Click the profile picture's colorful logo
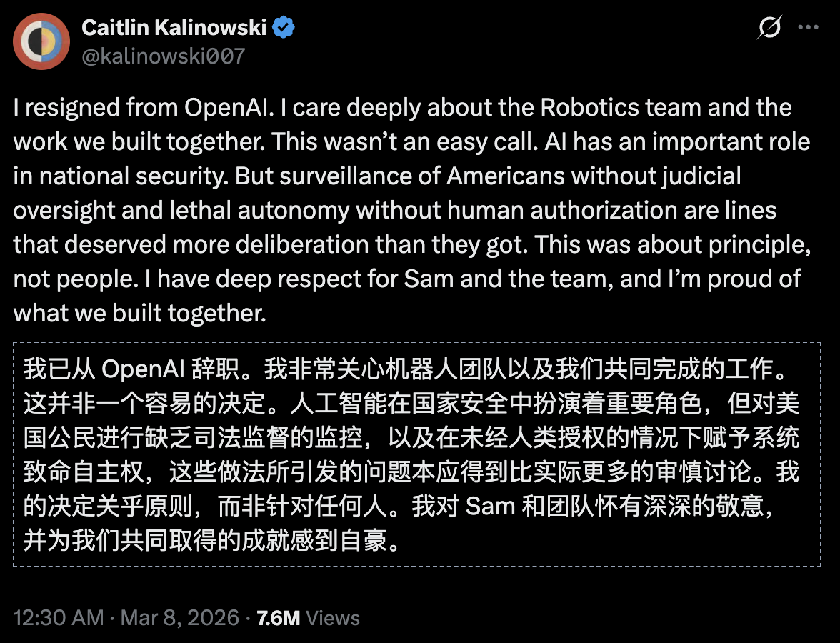The height and width of the screenshot is (643, 840). pyautogui.click(x=41, y=41)
